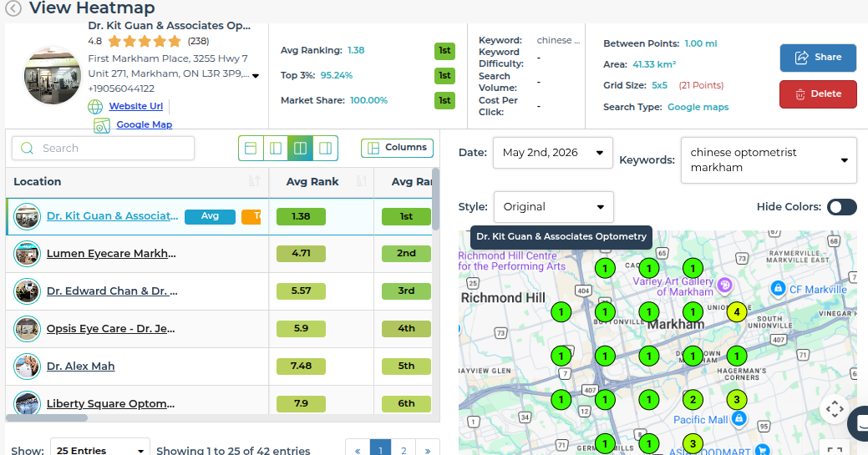Click the 4.71 avg rank cell
The width and height of the screenshot is (868, 455).
pyautogui.click(x=301, y=254)
